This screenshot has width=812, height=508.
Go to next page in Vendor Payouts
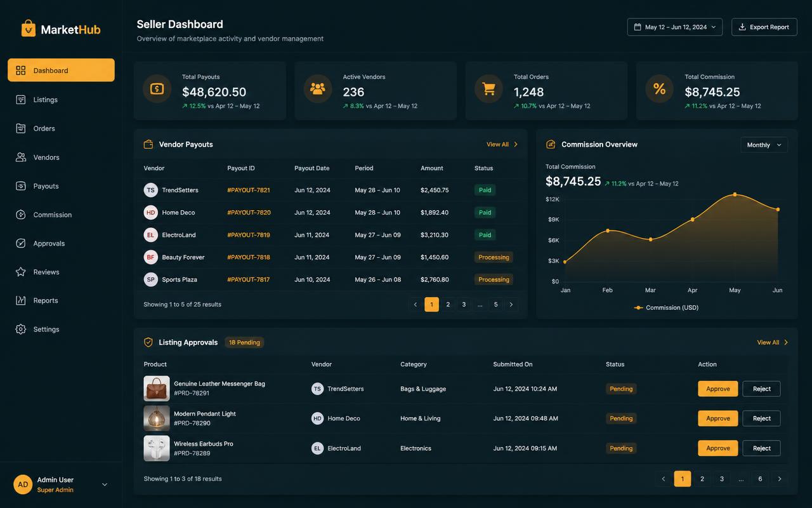pos(511,304)
